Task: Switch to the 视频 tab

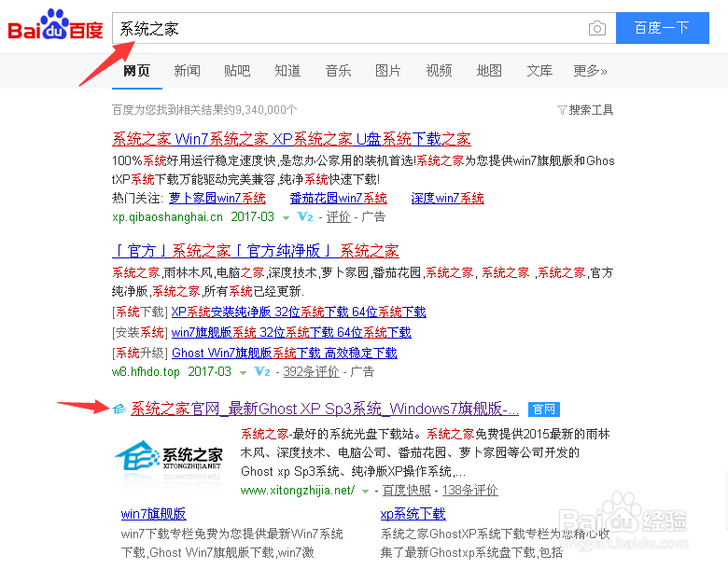Action: 439,71
